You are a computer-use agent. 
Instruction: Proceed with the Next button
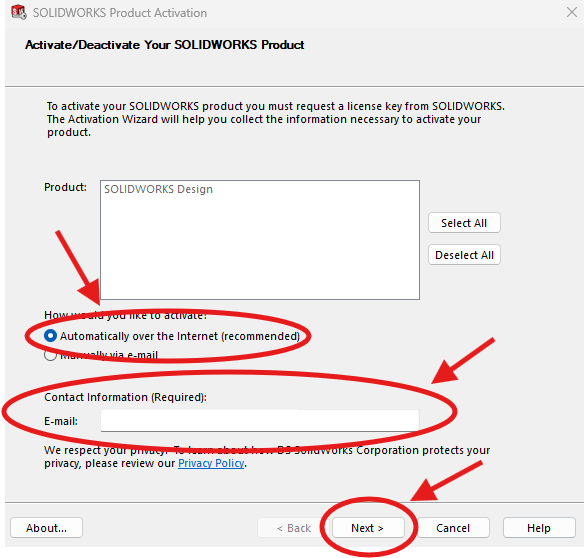click(x=368, y=527)
